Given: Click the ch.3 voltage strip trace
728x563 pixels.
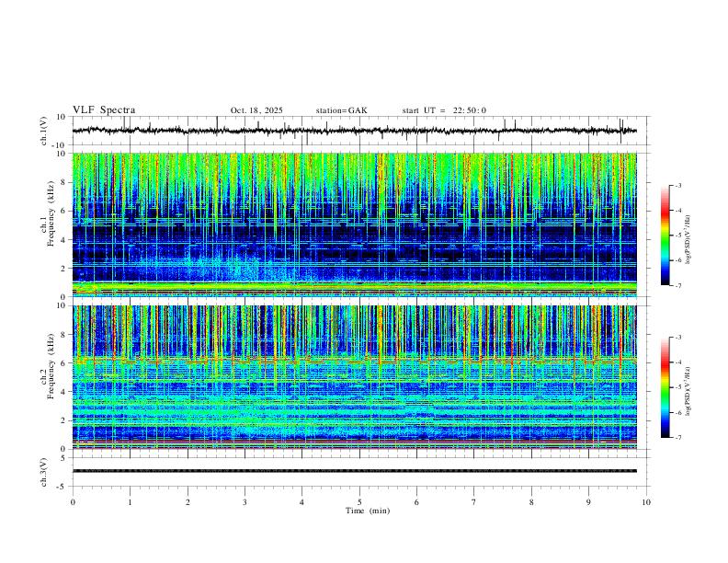Looking at the screenshot, I should point(354,471).
